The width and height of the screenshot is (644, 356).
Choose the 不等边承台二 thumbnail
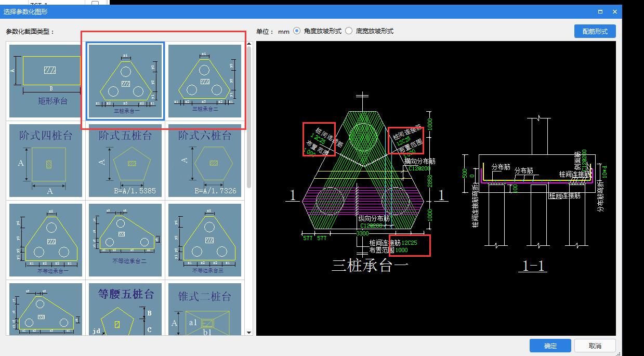(125, 240)
